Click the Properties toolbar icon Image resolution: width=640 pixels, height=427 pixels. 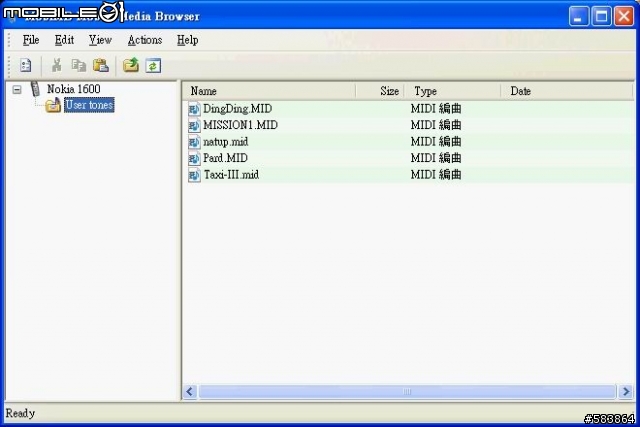(x=25, y=65)
